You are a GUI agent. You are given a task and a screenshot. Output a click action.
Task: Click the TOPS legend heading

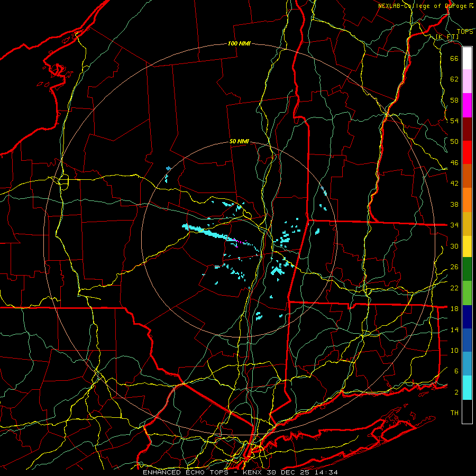point(465,32)
